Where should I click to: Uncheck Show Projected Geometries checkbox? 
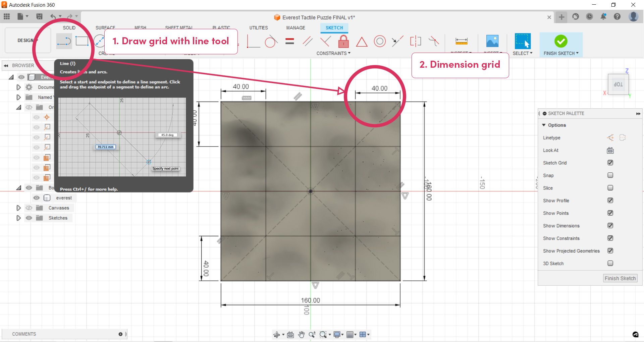click(610, 251)
